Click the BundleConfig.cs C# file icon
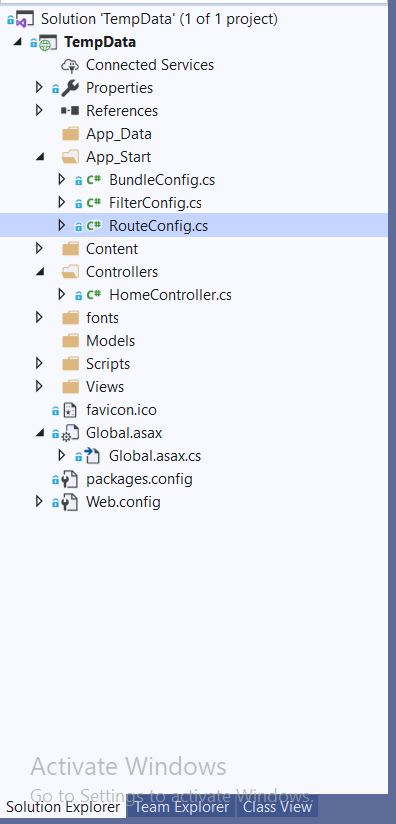Screen dimensions: 396x824 (x=93, y=180)
